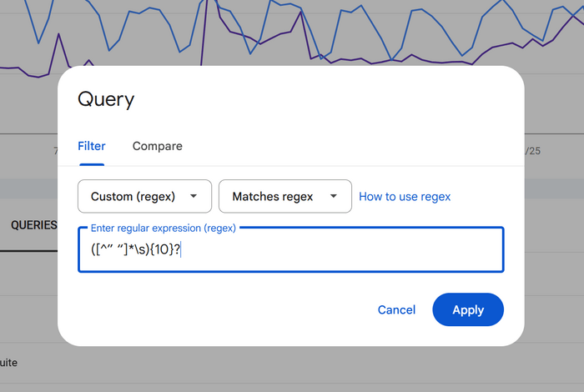Image resolution: width=584 pixels, height=392 pixels.
Task: Open the How to use regex link
Action: tap(405, 197)
